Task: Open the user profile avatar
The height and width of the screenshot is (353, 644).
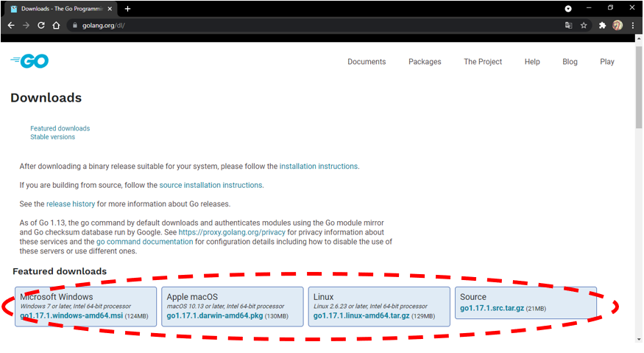Action: pyautogui.click(x=618, y=25)
